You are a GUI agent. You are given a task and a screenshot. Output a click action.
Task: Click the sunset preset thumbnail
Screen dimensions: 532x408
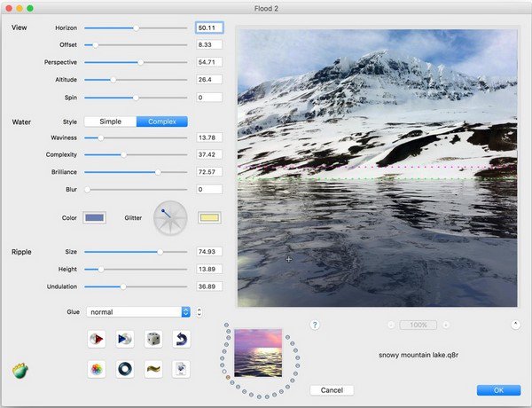click(257, 352)
